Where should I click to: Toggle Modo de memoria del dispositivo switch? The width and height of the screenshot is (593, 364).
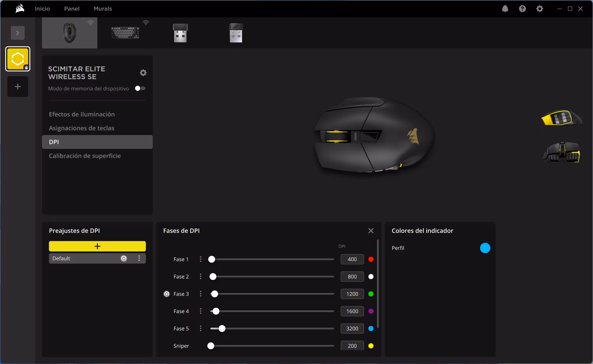pyautogui.click(x=140, y=88)
